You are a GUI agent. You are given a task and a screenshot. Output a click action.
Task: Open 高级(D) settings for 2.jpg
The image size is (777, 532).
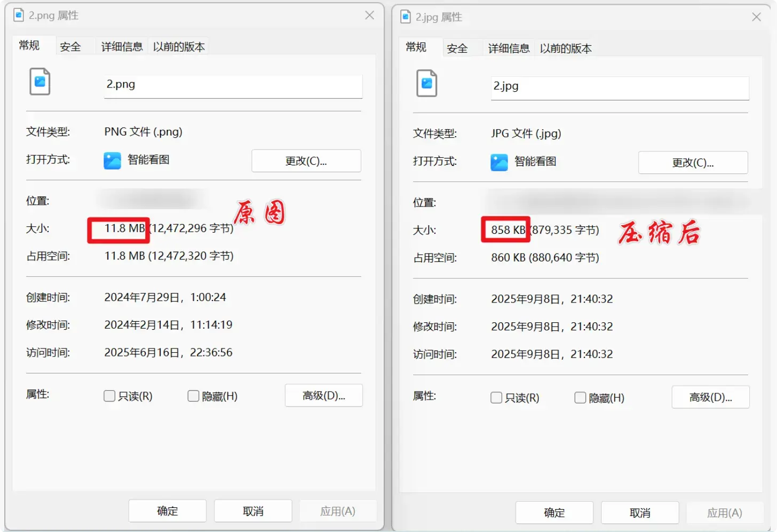click(710, 397)
